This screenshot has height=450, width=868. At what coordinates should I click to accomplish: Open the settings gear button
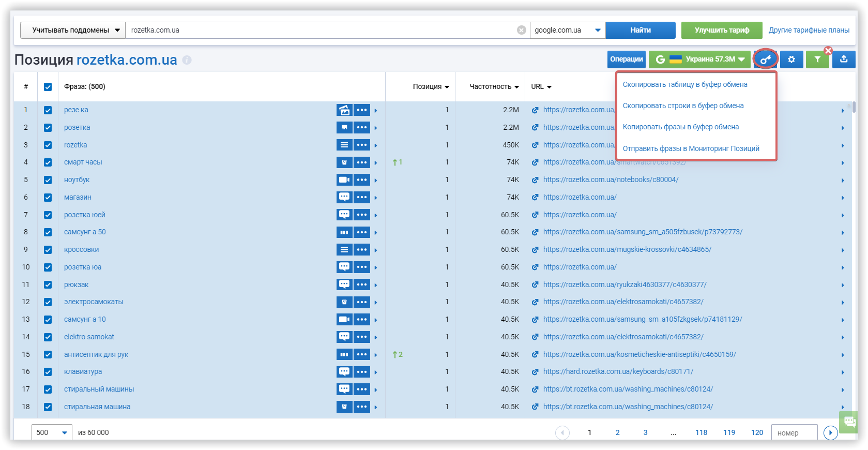791,59
